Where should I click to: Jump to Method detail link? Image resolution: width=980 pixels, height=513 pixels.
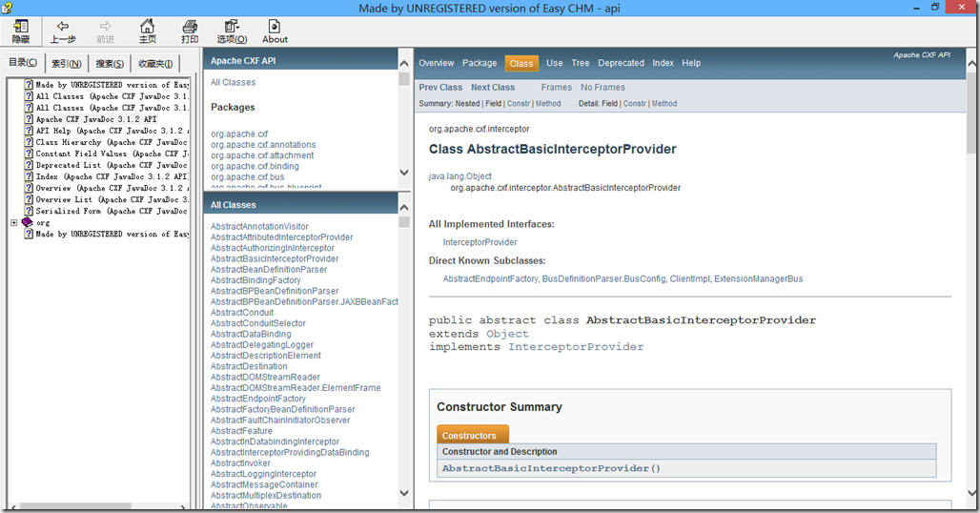tap(664, 104)
